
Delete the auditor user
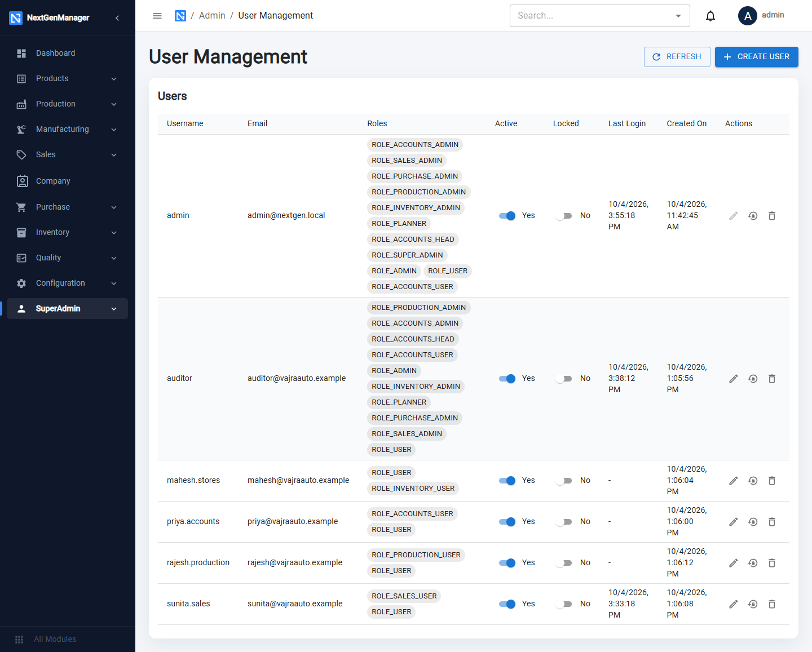[x=772, y=379]
